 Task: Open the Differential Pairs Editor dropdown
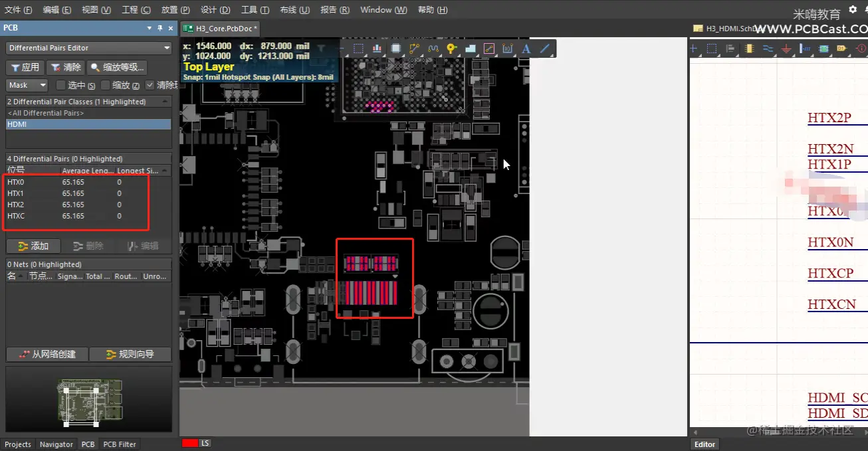pyautogui.click(x=89, y=48)
